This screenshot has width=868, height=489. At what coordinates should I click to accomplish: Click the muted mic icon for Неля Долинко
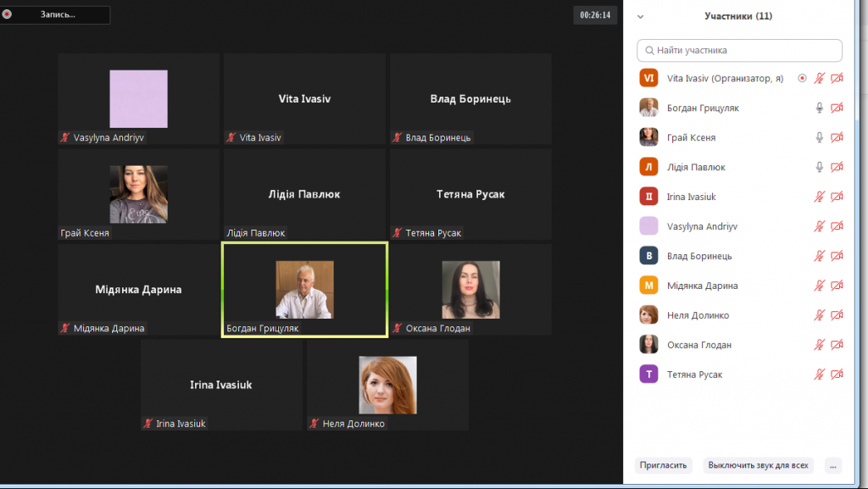[819, 315]
